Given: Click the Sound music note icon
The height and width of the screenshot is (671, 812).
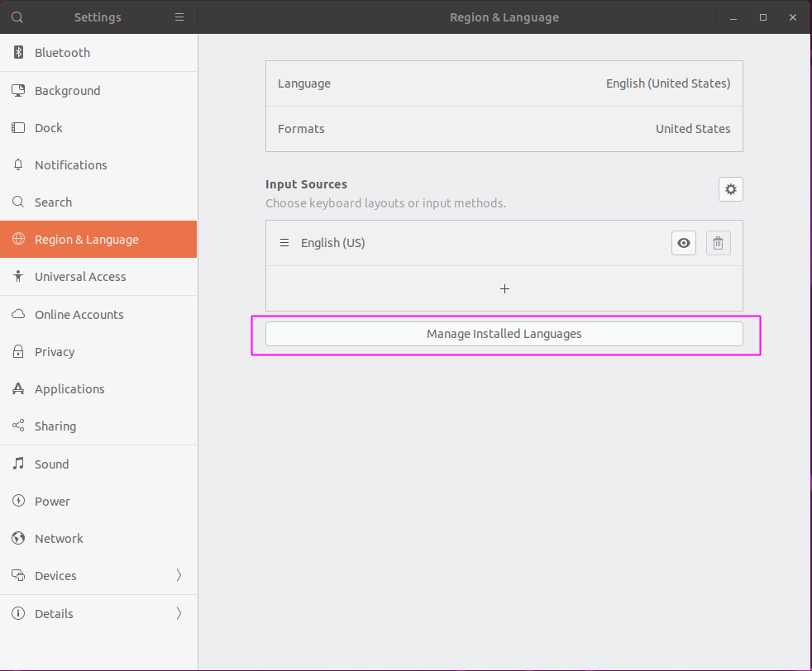Looking at the screenshot, I should pos(18,464).
